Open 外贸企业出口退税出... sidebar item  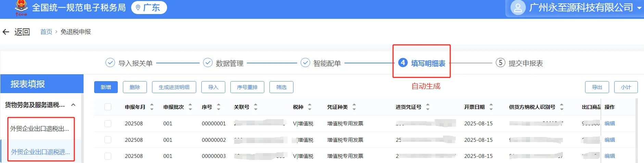tap(40, 128)
